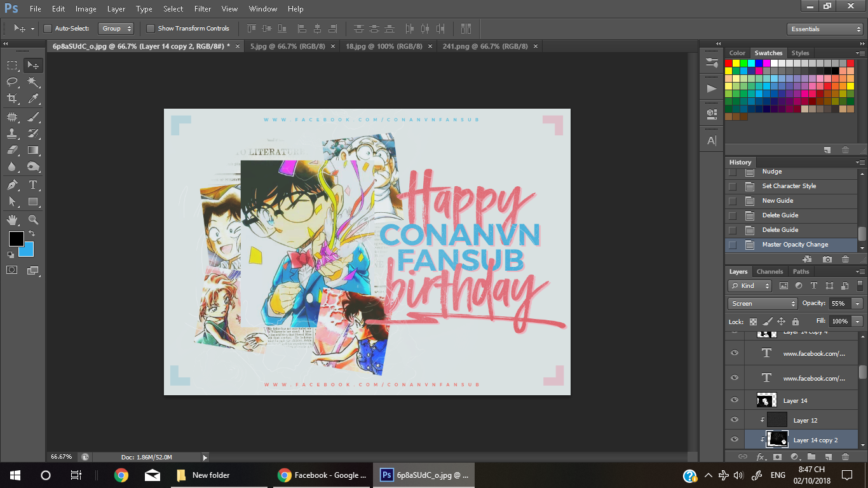Enable the Auto-Select checkbox

pos(48,29)
